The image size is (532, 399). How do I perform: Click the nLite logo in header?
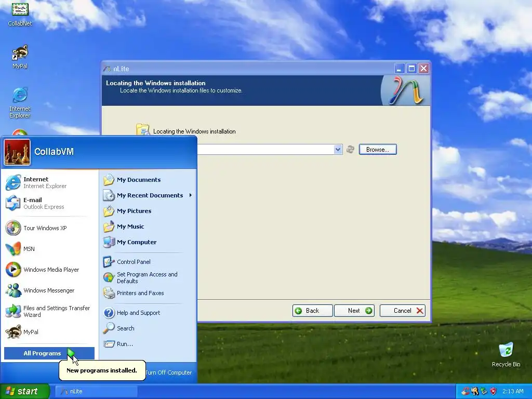(405, 90)
